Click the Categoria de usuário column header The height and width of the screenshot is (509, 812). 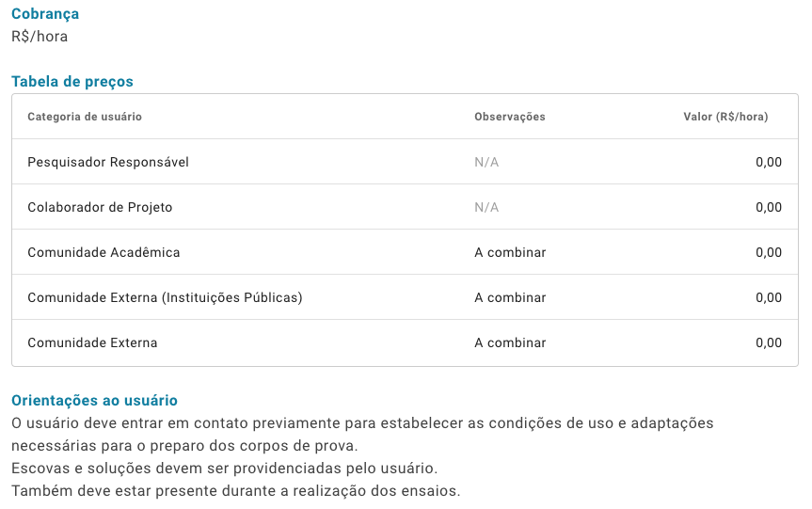point(85,117)
